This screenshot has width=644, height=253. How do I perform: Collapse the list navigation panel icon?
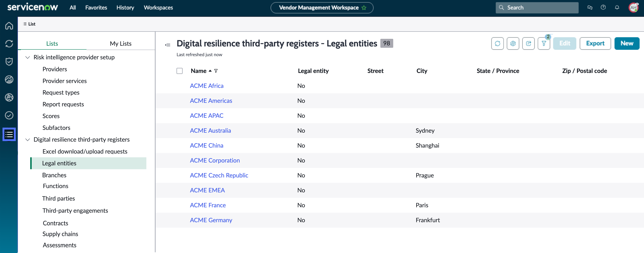[x=167, y=45]
